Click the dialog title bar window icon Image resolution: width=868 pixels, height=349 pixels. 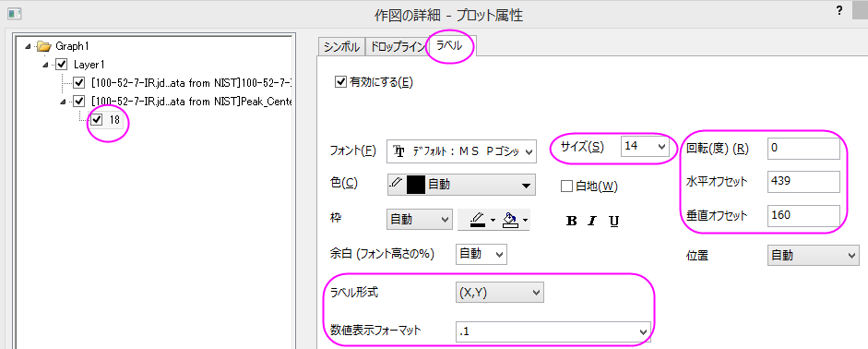(14, 14)
